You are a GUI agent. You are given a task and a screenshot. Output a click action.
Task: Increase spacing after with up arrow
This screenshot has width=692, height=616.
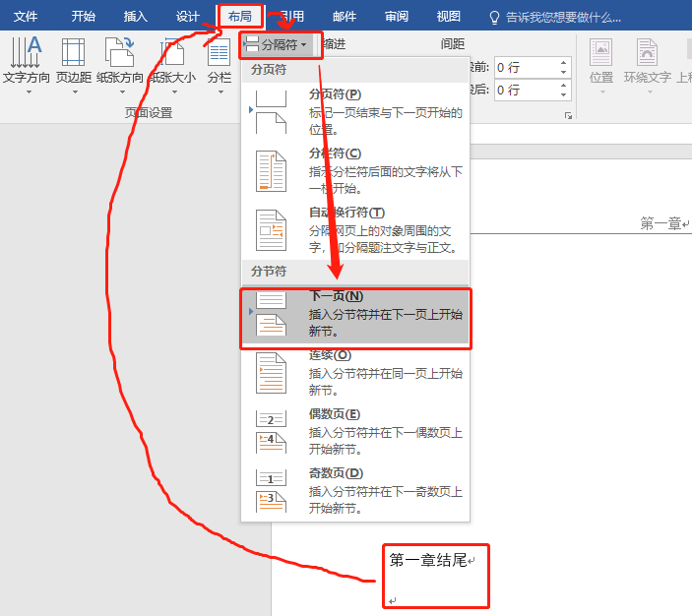click(564, 86)
